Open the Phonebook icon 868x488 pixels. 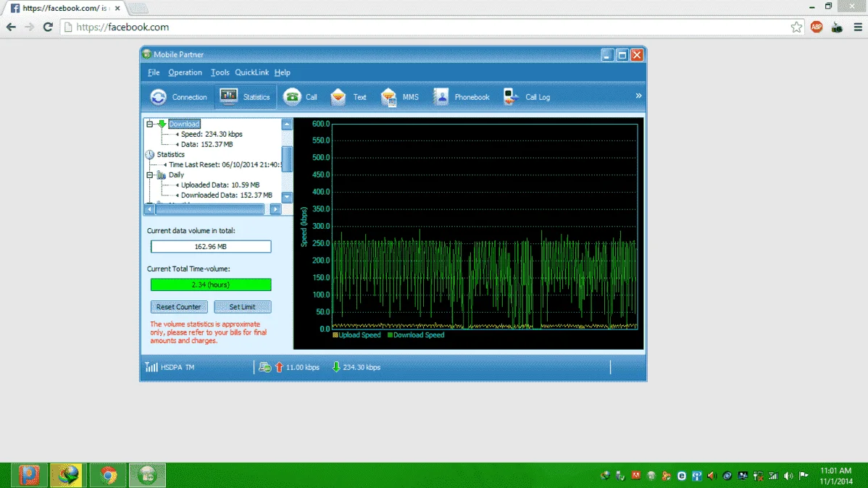point(441,97)
